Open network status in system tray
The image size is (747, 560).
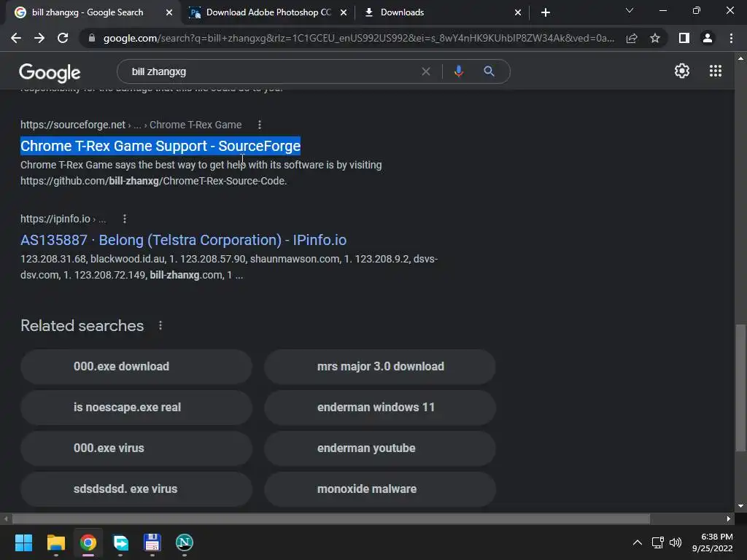pos(657,542)
